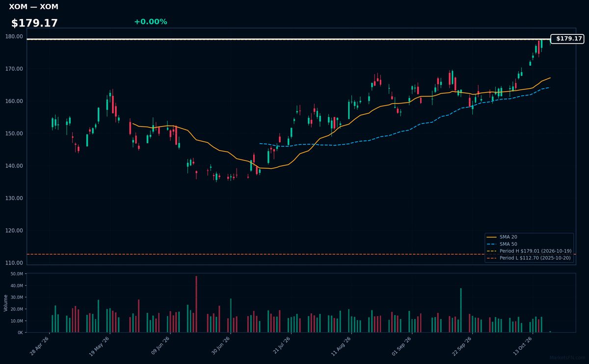589x364 pixels.
Task: Click the 11 Aug '26 date label
Action: click(x=342, y=346)
